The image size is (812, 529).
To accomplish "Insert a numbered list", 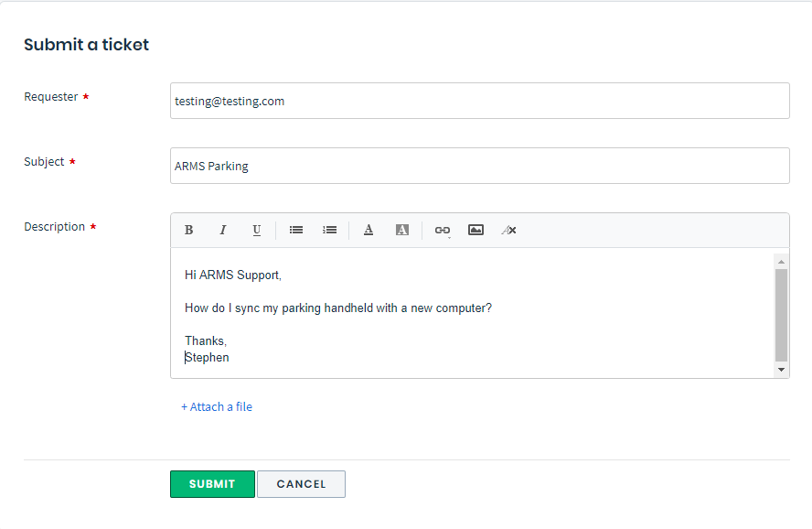I will pos(329,230).
